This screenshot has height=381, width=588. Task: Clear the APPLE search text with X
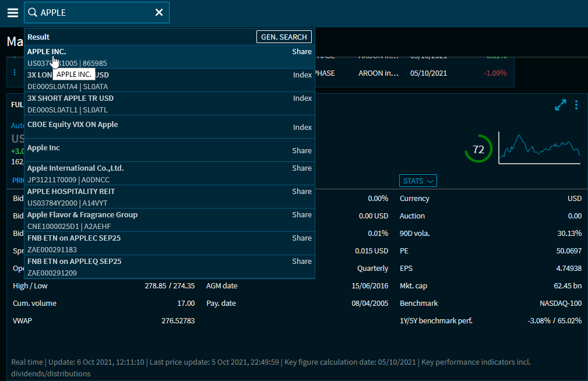tap(159, 13)
